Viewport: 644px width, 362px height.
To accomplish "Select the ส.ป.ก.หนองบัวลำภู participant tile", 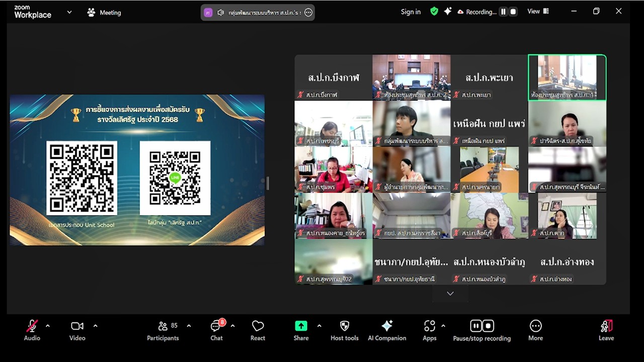I will coord(489,262).
